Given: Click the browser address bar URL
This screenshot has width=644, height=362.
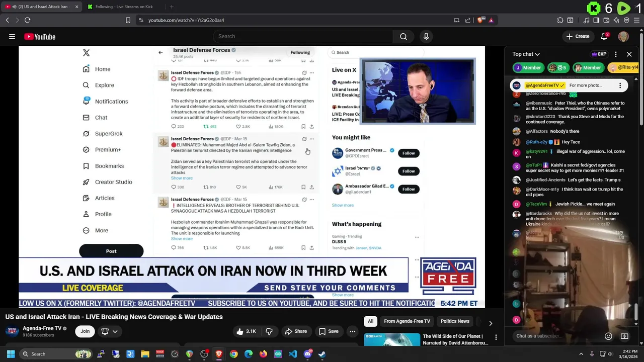Looking at the screenshot, I should click(x=186, y=20).
